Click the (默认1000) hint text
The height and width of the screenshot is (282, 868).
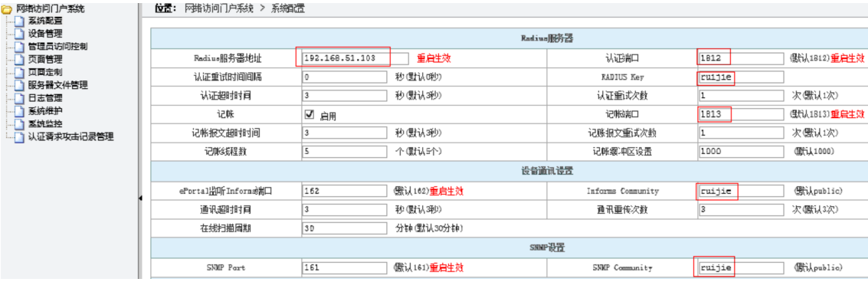pos(814,151)
